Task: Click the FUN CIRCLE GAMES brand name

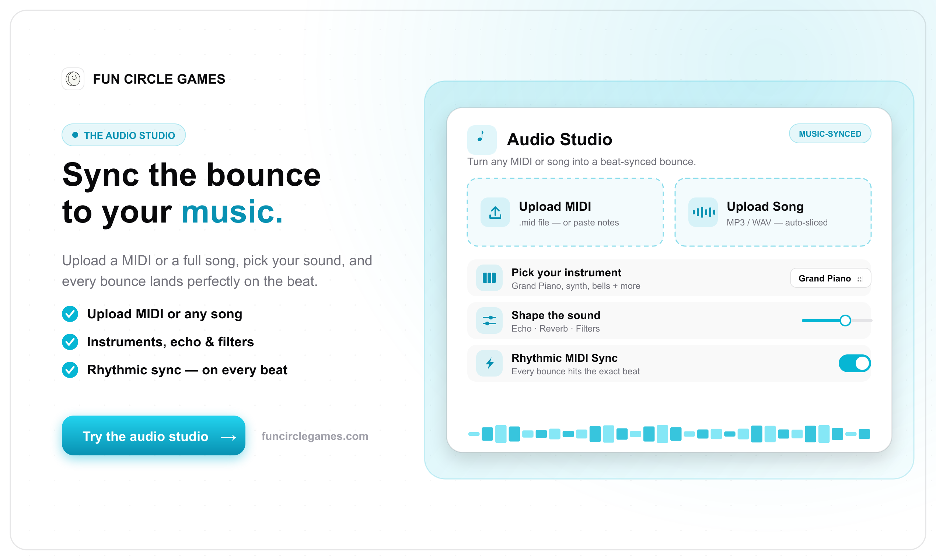Action: coord(159,79)
